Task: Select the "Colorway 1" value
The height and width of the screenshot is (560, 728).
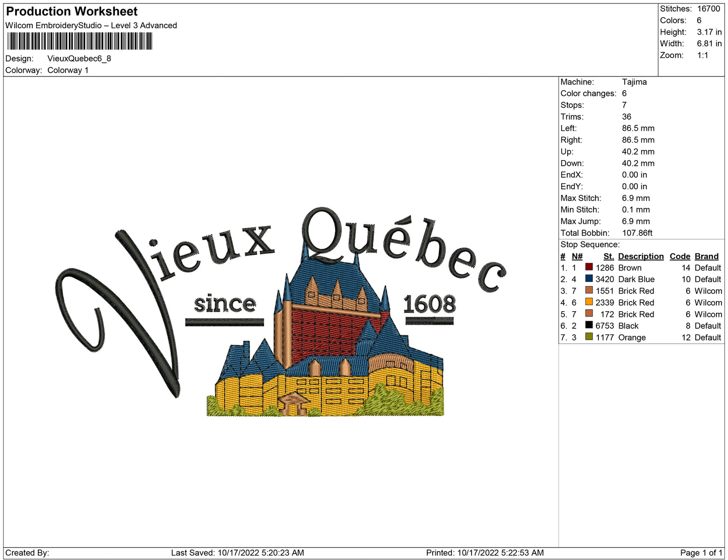Action: coord(68,70)
